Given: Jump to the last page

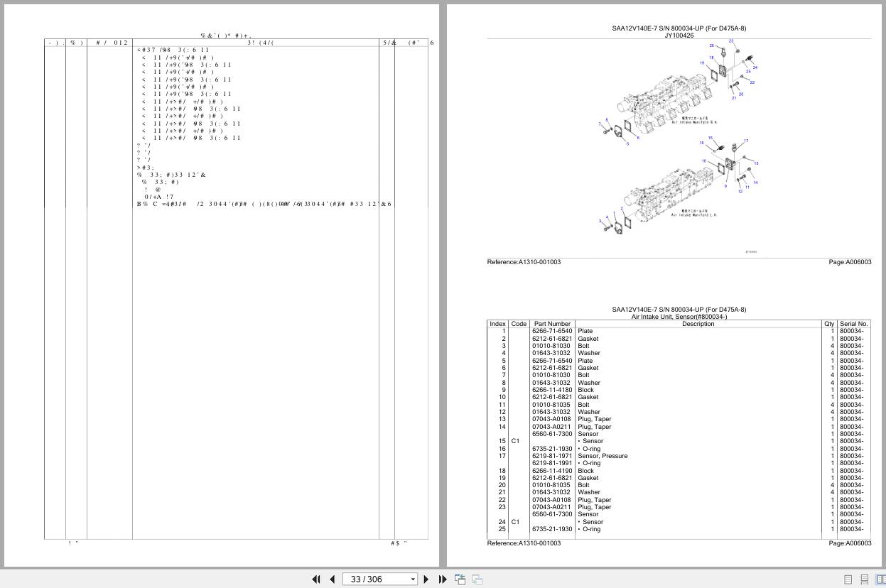Looking at the screenshot, I should [443, 579].
